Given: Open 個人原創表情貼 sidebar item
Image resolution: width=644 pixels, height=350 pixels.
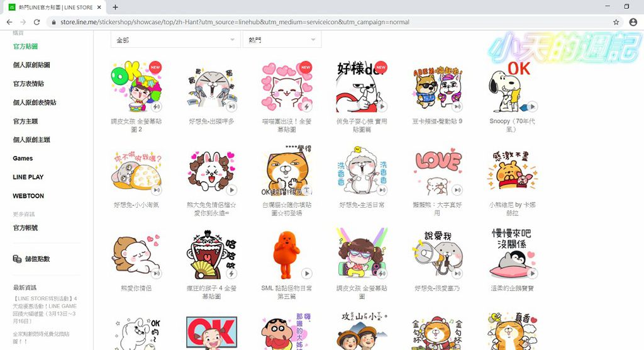Looking at the screenshot, I should click(35, 103).
